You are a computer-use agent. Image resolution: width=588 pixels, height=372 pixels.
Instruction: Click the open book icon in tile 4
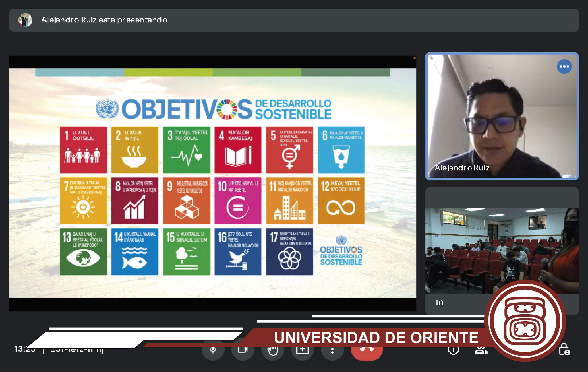(238, 156)
